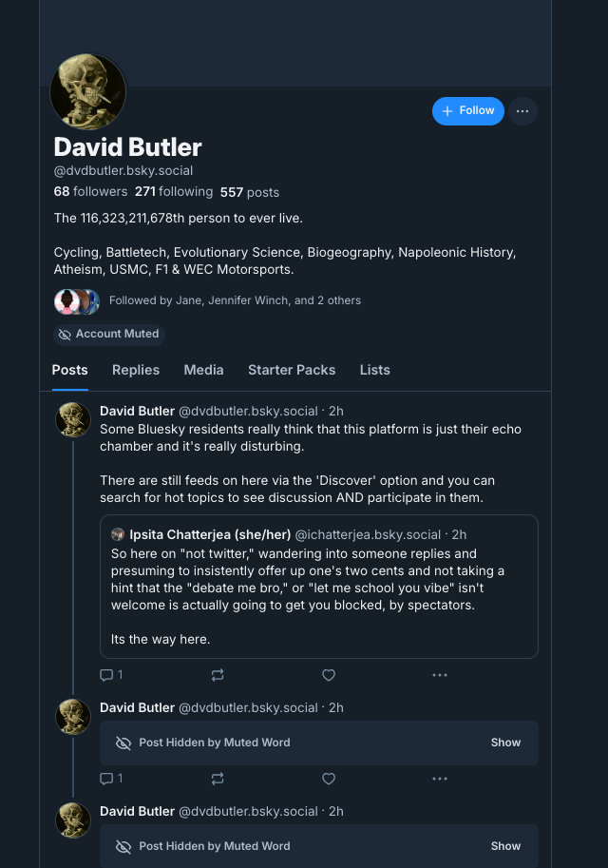Show the first post hidden by muted word
The height and width of the screenshot is (868, 608).
[x=505, y=743]
